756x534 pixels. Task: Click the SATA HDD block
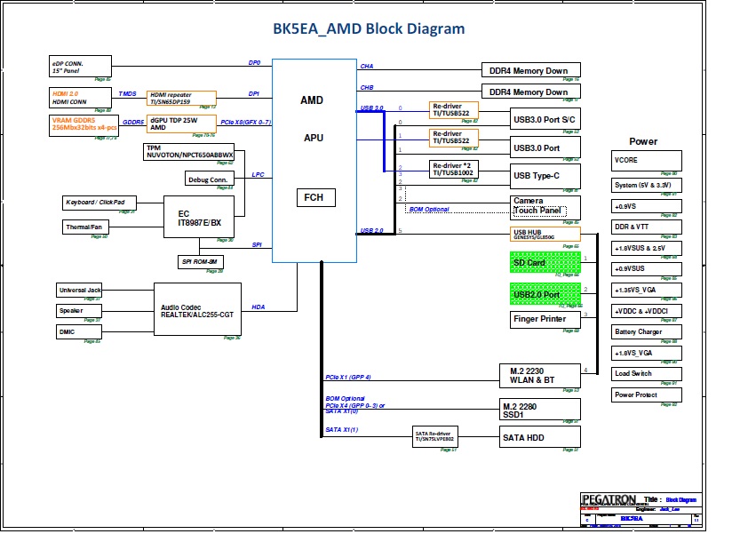540,437
